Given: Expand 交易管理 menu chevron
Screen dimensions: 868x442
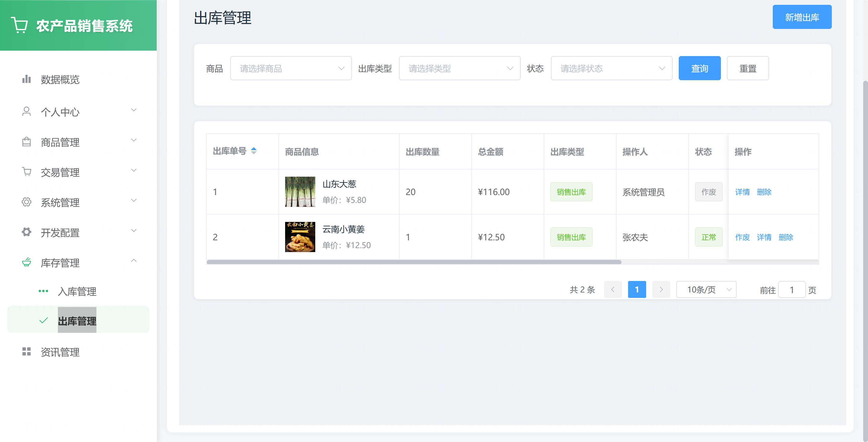Looking at the screenshot, I should tap(134, 170).
